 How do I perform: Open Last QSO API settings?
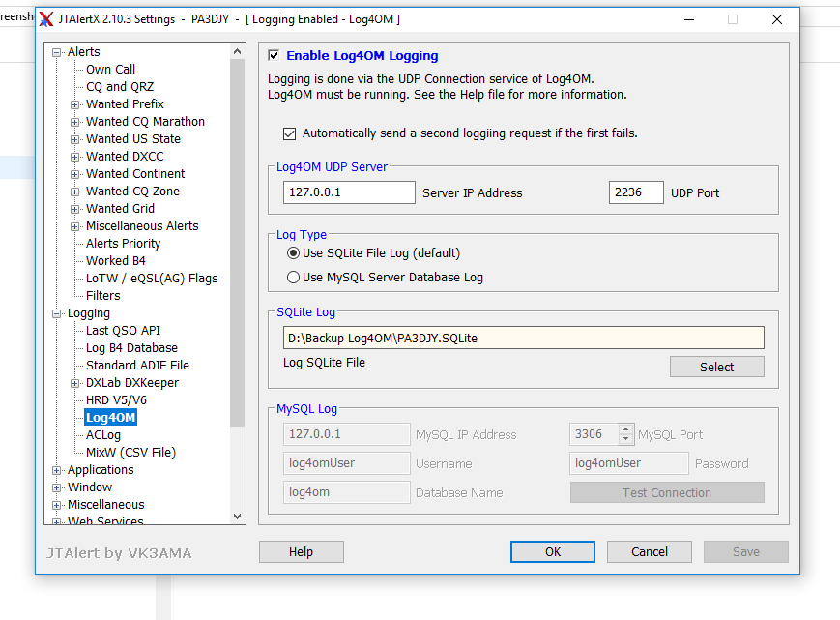pyautogui.click(x=123, y=331)
